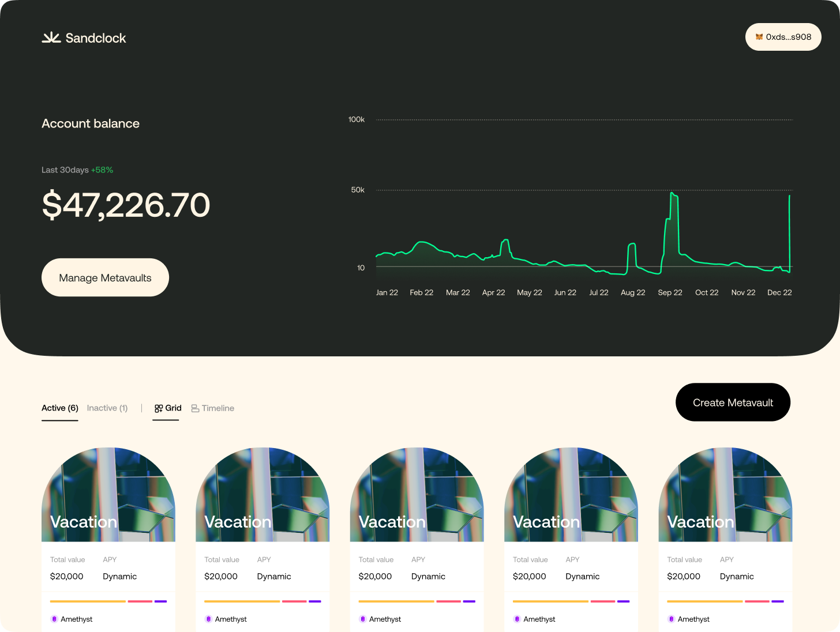The width and height of the screenshot is (840, 632).
Task: Select the Timeline view label
Action: 218,408
